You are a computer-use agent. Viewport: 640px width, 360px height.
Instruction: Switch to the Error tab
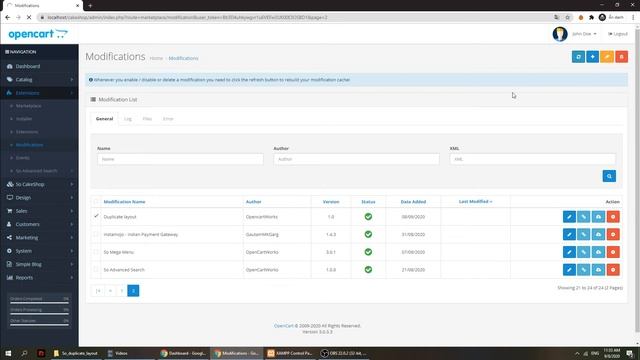(x=168, y=119)
